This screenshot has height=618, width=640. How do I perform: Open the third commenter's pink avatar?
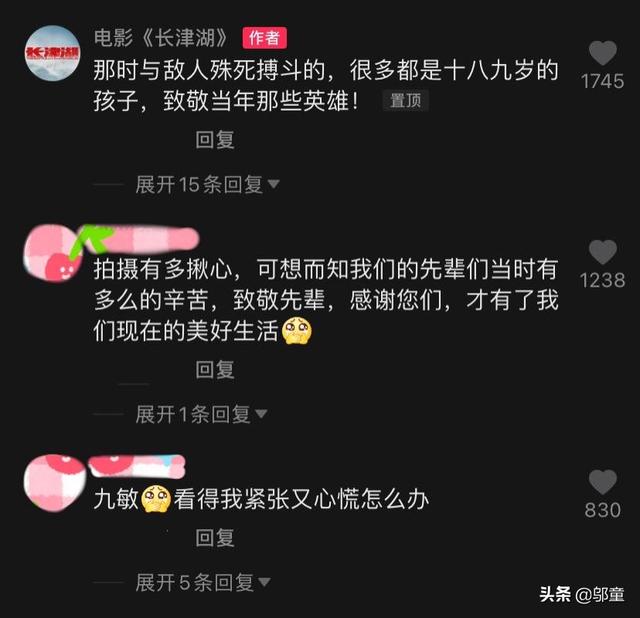[x=54, y=482]
